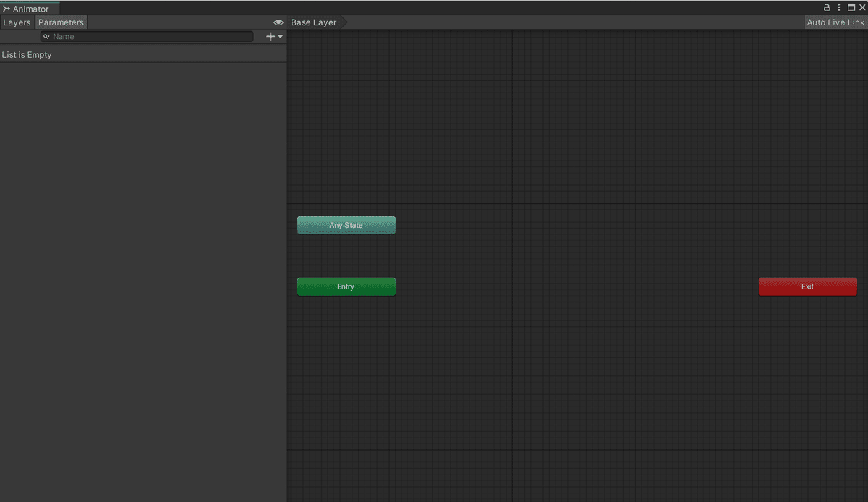Click the padlock icon to lock the Animator
Image resolution: width=868 pixels, height=502 pixels.
coord(826,7)
